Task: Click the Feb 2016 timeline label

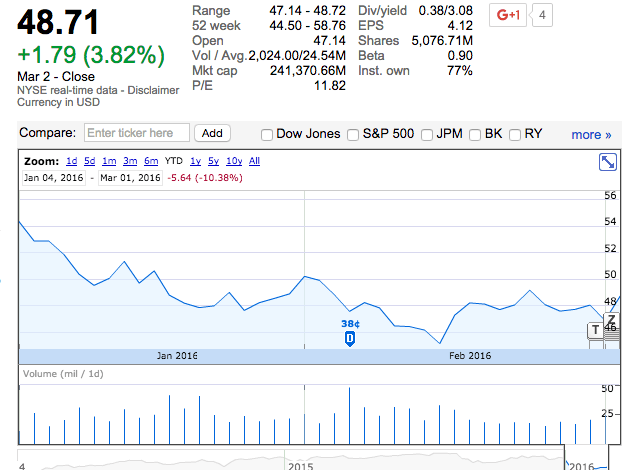Action: 470,356
